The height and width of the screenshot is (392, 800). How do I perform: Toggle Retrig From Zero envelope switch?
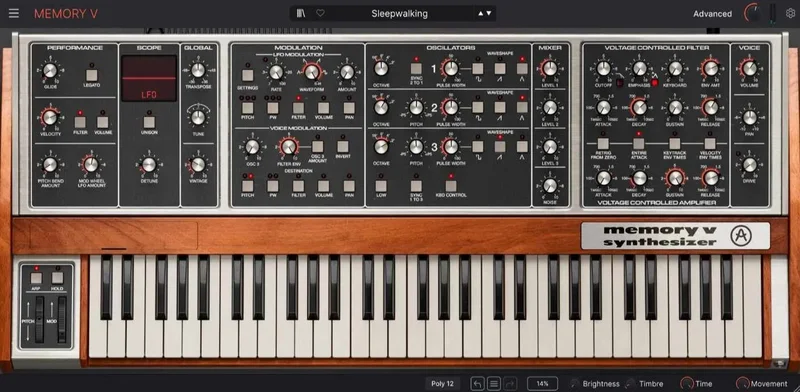603,144
